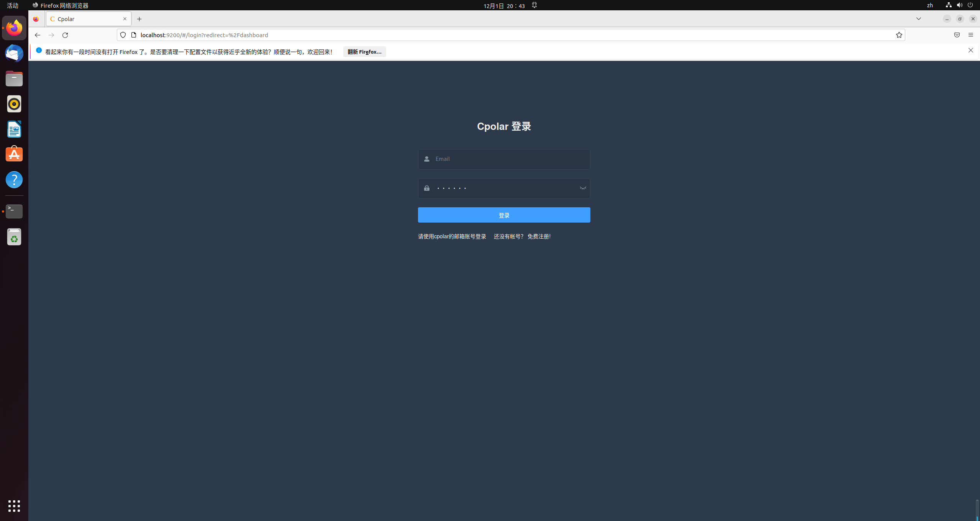Minimize the Firefox window
980x521 pixels.
click(946, 19)
